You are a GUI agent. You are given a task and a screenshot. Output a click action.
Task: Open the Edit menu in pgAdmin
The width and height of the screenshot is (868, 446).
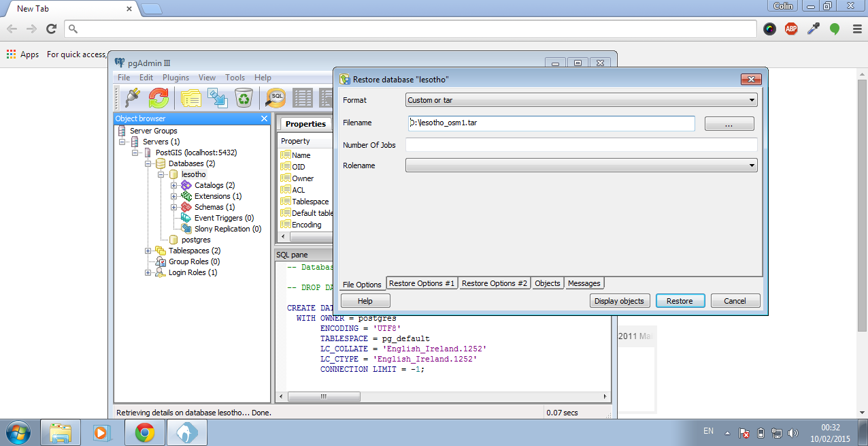point(146,78)
